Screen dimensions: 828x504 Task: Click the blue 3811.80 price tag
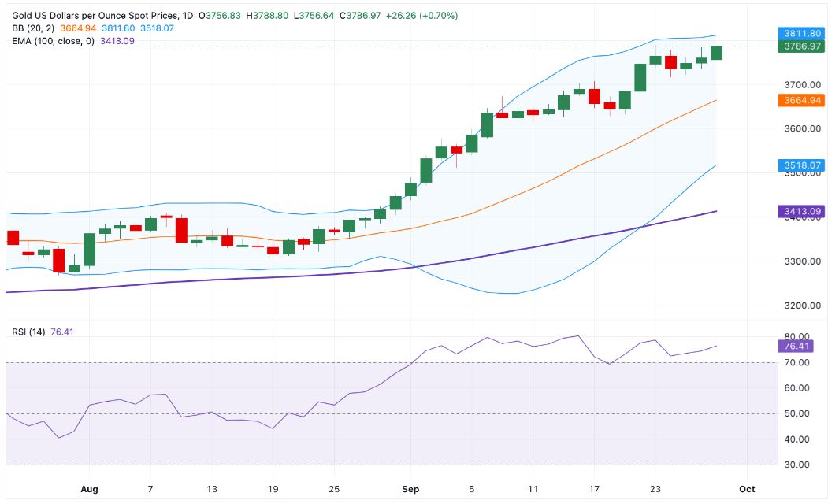[800, 34]
